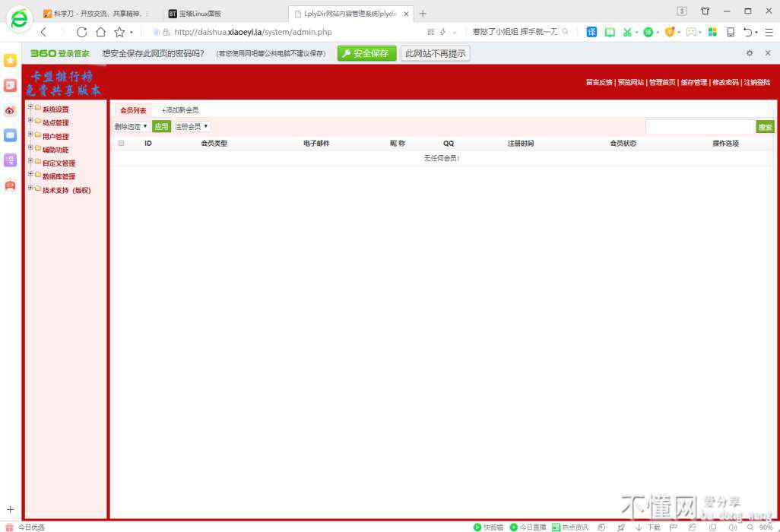Image resolution: width=780 pixels, height=532 pixels.
Task: Click the scissors screenshot tool icon
Action: (x=627, y=33)
